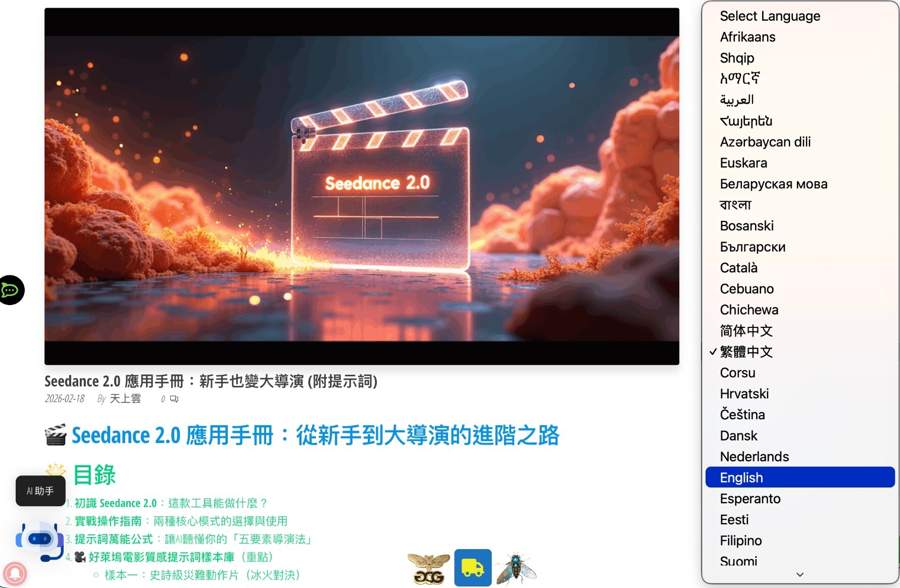Pick Esperanto from the language dropdown

coord(750,499)
